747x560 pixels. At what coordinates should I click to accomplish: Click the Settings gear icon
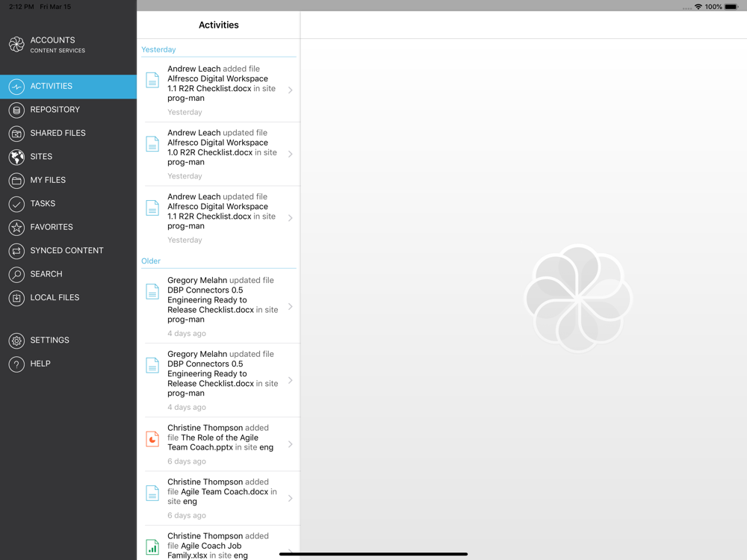pyautogui.click(x=16, y=340)
